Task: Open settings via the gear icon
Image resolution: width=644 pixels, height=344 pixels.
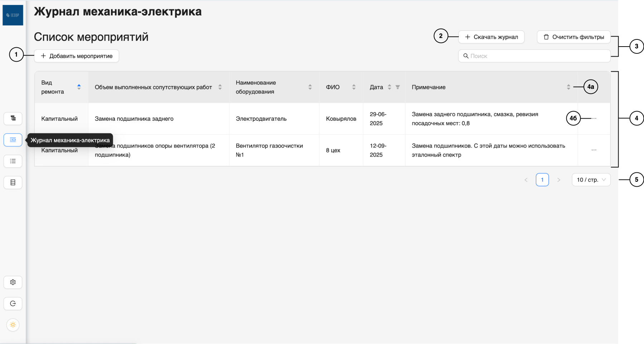Action: point(13,282)
